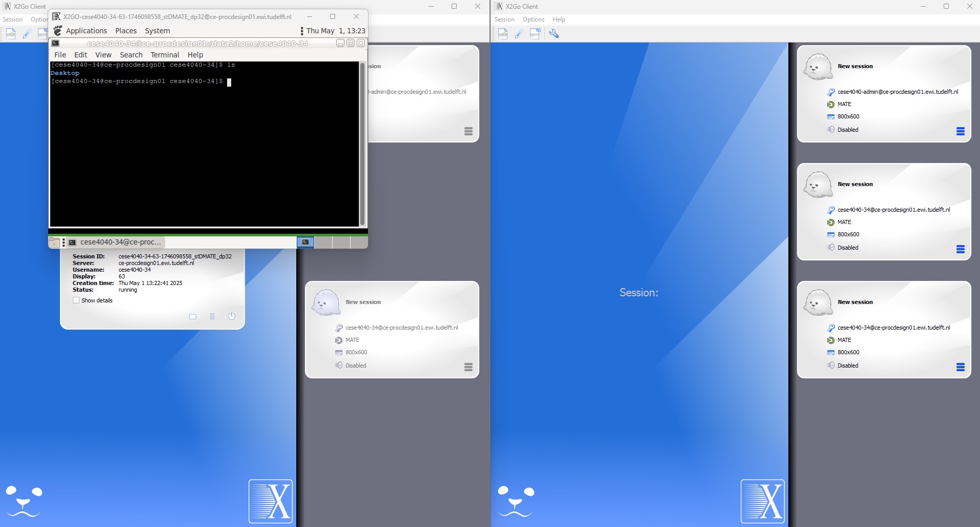Click create desktop shortcut icon in right X2Go toolbar
The width and height of the screenshot is (980, 527).
(535, 34)
